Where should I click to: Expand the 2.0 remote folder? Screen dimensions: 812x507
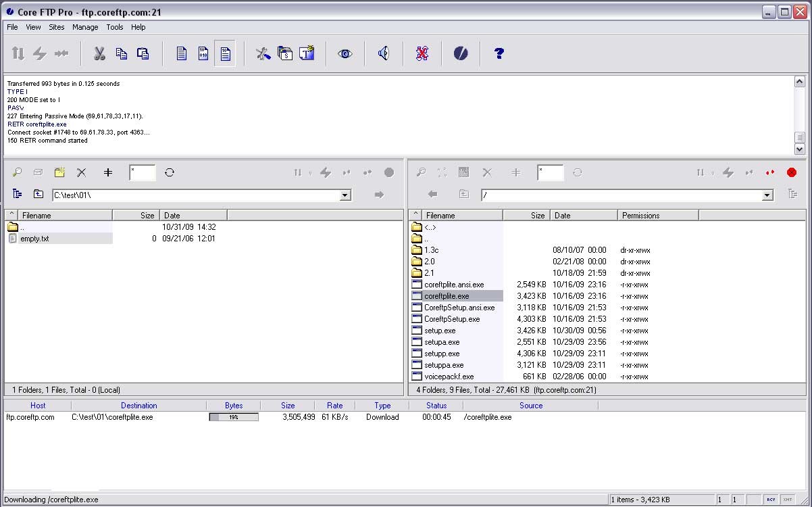430,261
